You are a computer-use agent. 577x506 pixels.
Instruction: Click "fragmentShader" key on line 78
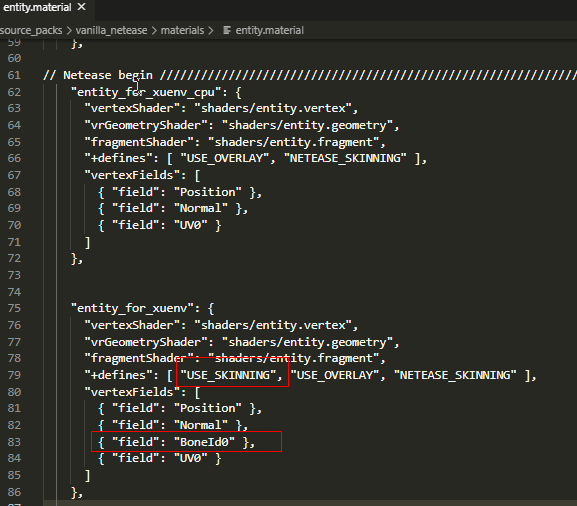pos(139,358)
